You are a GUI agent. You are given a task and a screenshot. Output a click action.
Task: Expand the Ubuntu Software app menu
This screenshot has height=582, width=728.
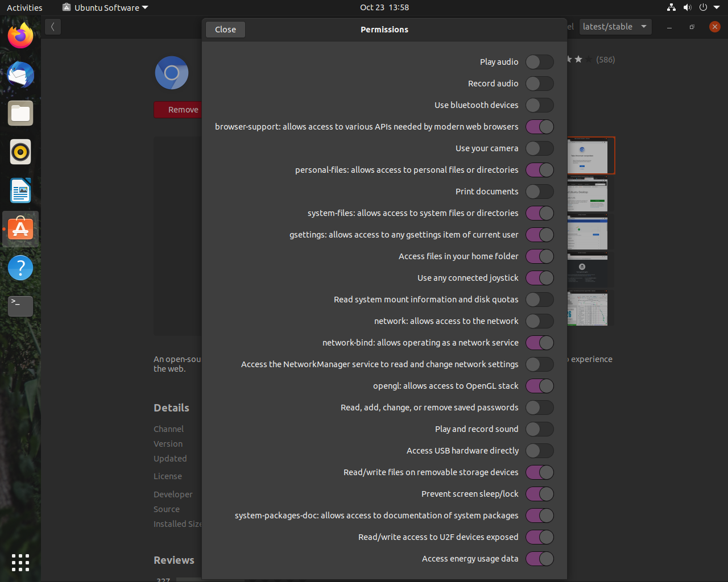coord(105,7)
